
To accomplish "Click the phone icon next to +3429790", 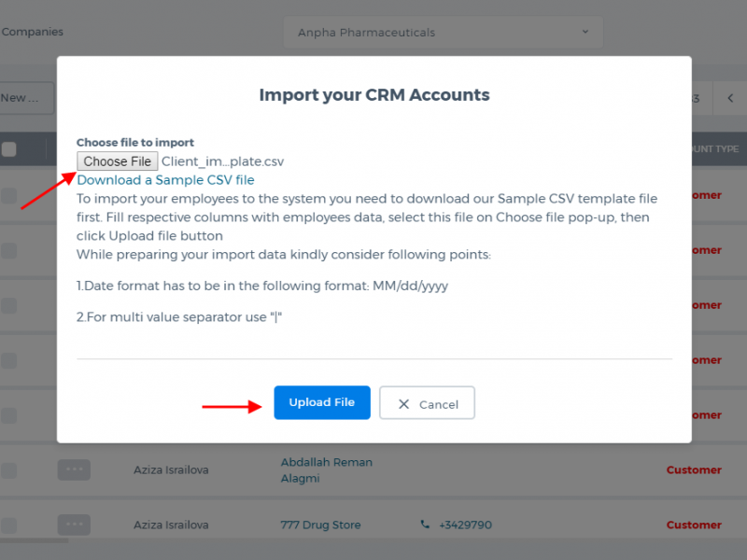I will (x=425, y=525).
